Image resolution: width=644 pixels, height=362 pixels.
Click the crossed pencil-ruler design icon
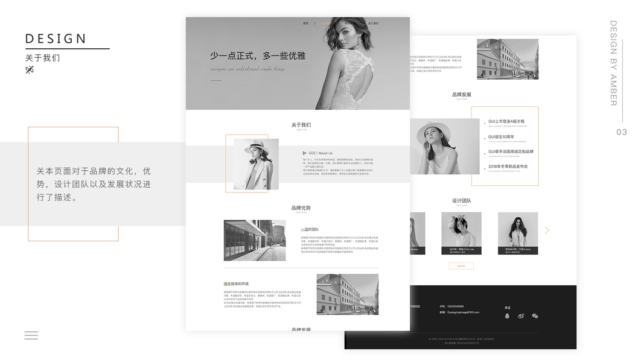pyautogui.click(x=29, y=70)
